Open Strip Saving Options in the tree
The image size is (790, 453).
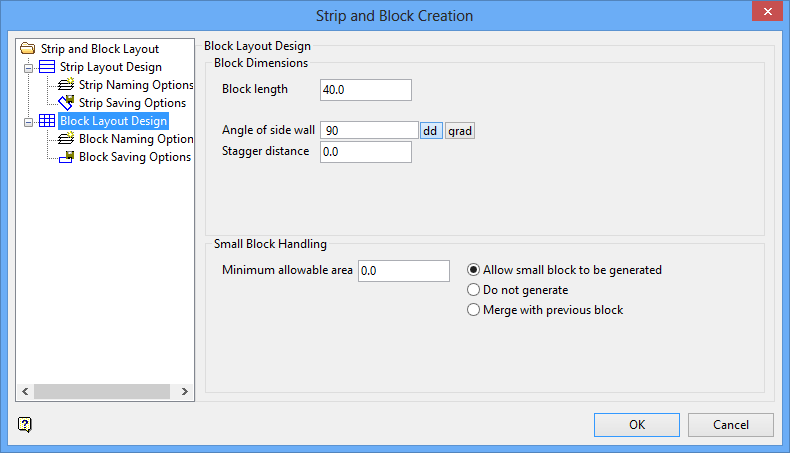click(132, 103)
